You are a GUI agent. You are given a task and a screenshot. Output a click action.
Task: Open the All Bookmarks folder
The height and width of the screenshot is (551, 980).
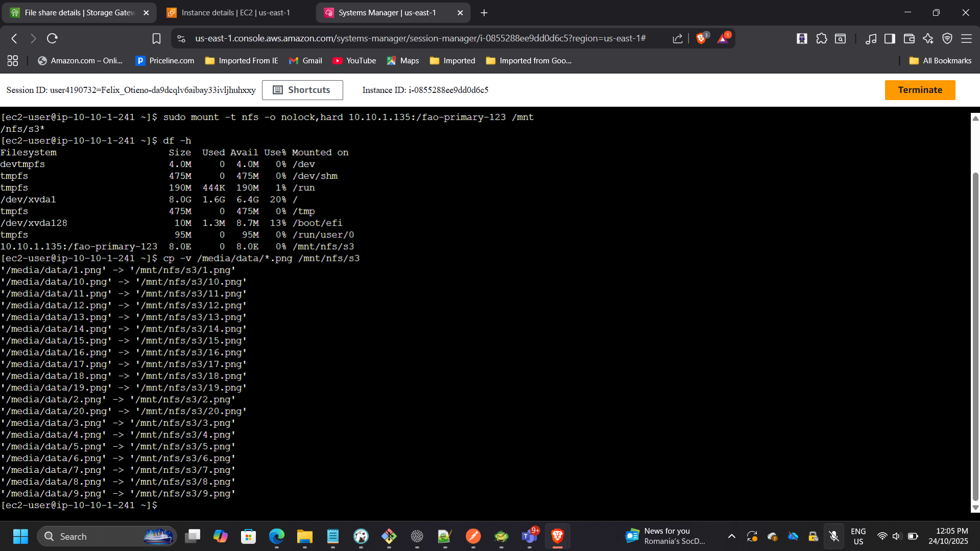[x=940, y=60]
